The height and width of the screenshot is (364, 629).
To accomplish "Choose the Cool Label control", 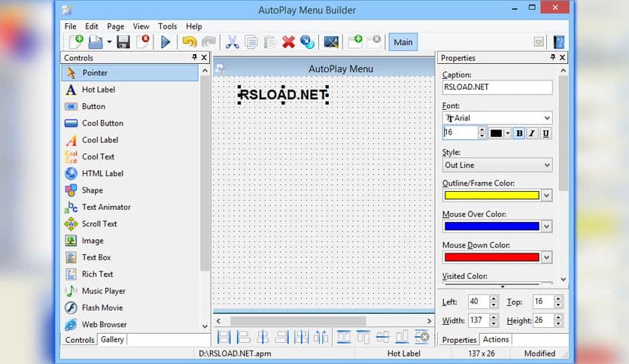I will (x=130, y=140).
